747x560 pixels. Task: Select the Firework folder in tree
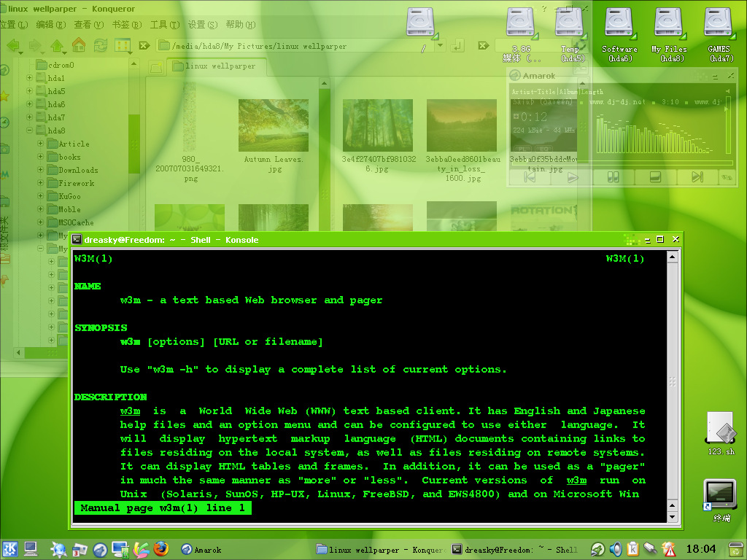71,183
